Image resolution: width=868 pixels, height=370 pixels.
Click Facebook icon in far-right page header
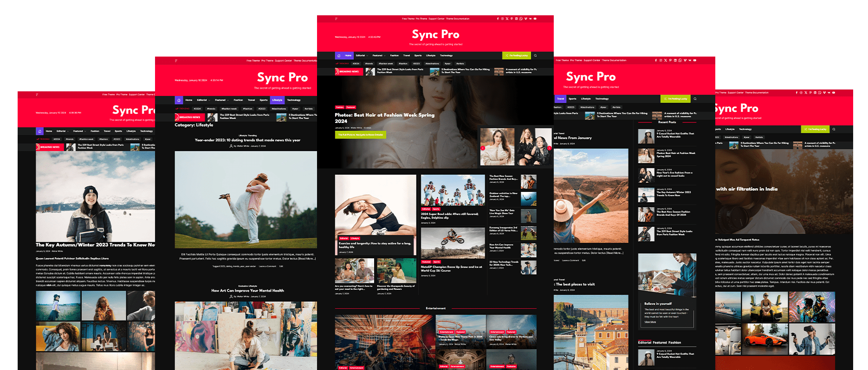pos(797,92)
